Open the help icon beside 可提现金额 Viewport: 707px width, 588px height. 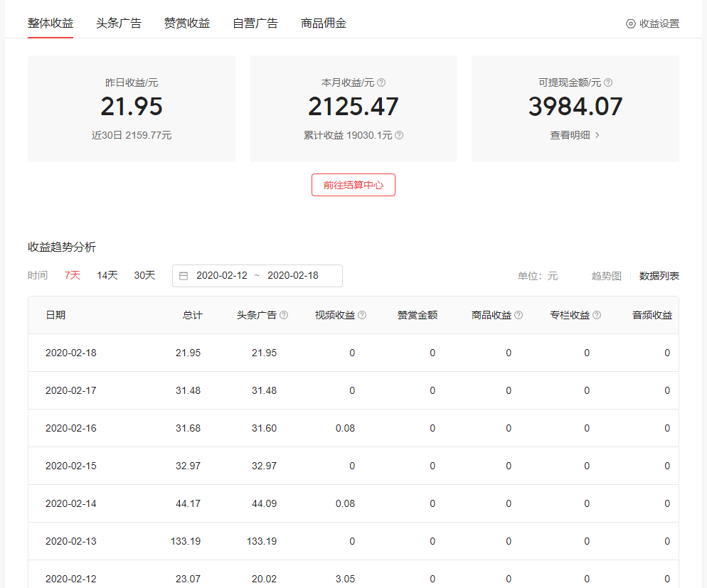pyautogui.click(x=608, y=82)
